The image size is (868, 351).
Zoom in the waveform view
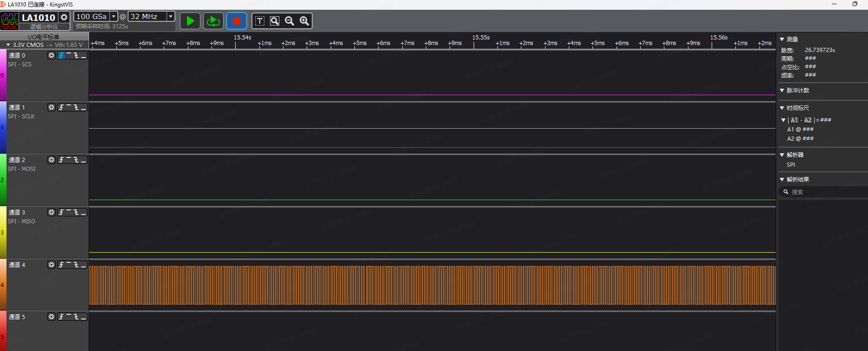(304, 21)
